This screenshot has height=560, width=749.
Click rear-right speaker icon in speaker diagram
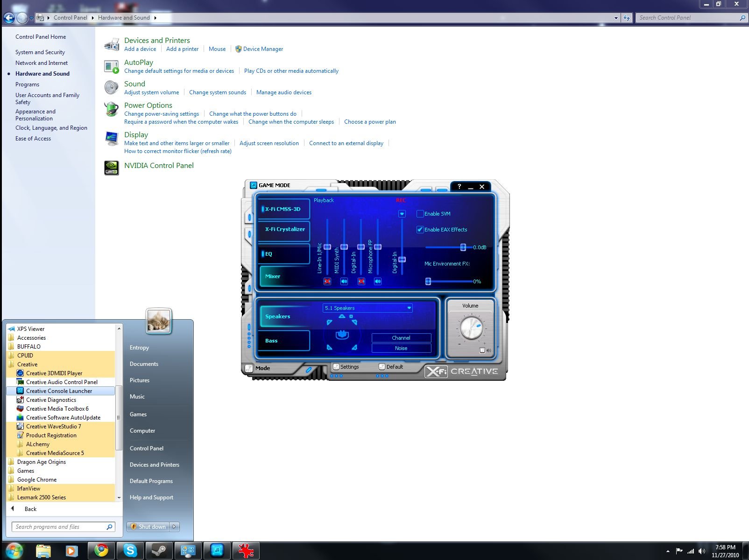354,347
